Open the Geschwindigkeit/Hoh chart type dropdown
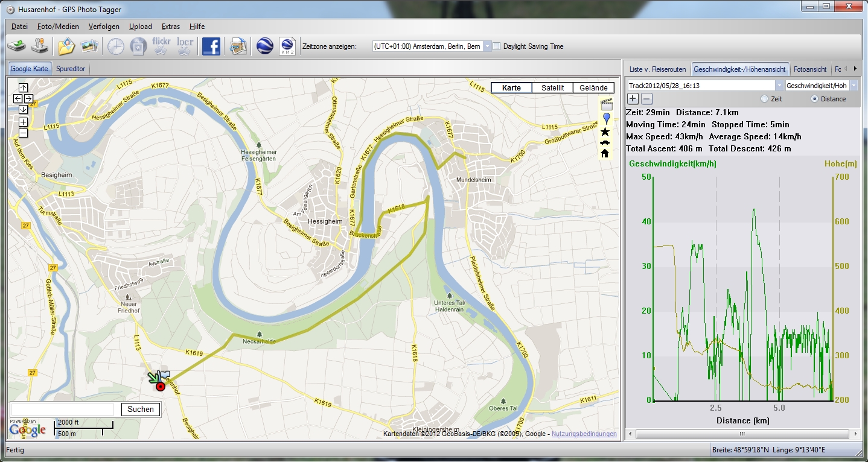The width and height of the screenshot is (868, 462). pyautogui.click(x=854, y=86)
